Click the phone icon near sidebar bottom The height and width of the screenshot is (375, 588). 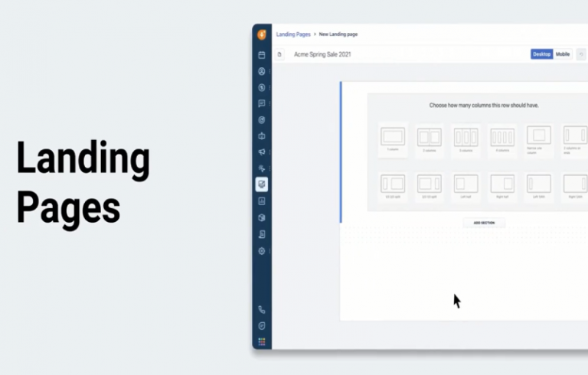[262, 310]
